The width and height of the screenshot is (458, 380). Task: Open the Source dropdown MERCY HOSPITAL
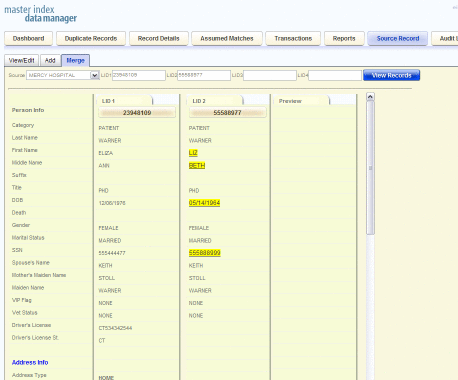coord(63,75)
